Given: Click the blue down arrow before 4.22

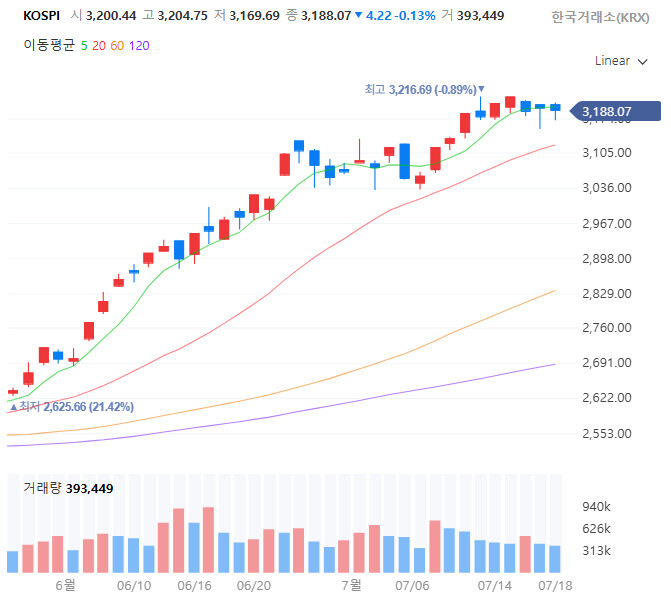Looking at the screenshot, I should coord(359,16).
